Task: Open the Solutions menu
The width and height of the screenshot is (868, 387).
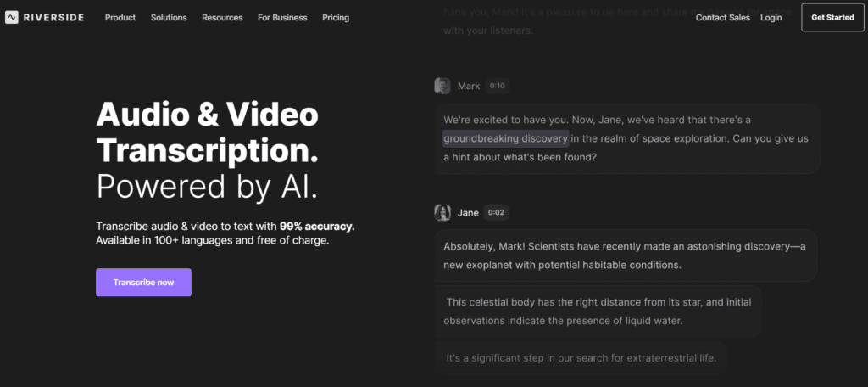Action: pyautogui.click(x=169, y=18)
